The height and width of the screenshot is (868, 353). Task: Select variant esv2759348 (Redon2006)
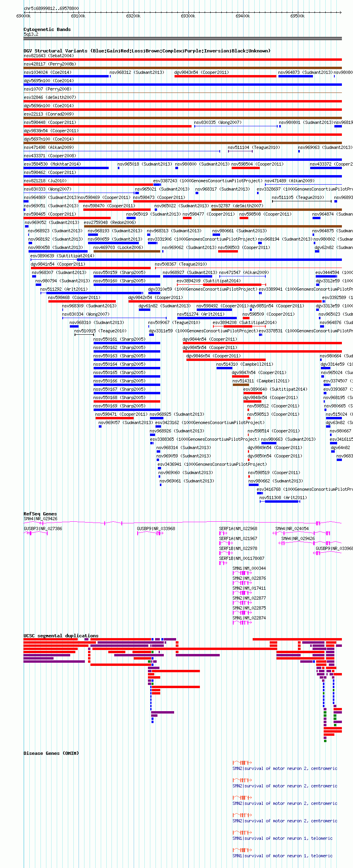tap(110, 222)
